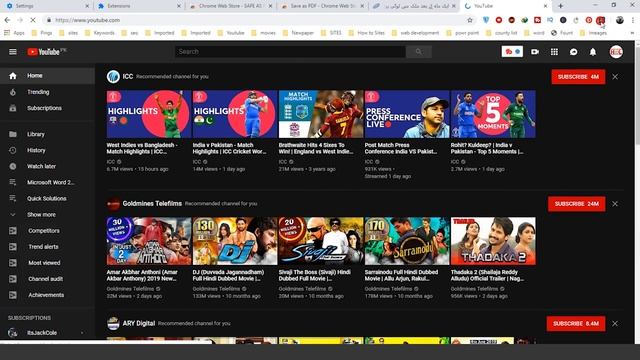
Task: Play the Thadaka 2 trailer thumbnail
Action: [x=493, y=241]
